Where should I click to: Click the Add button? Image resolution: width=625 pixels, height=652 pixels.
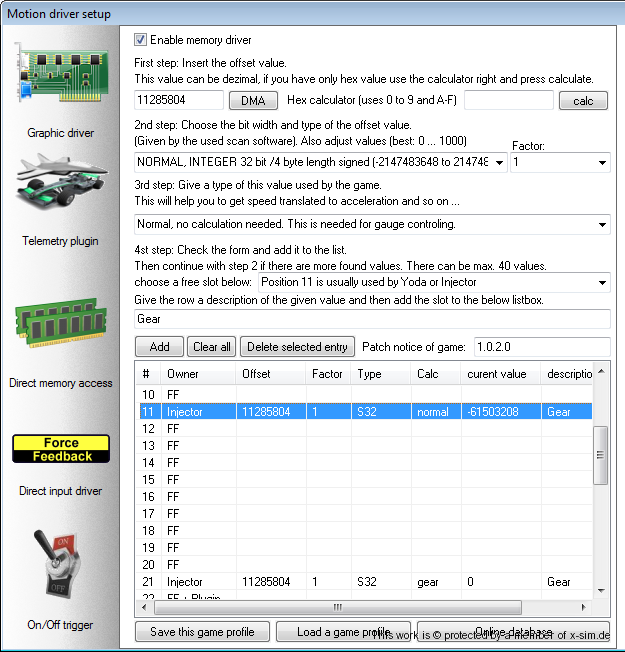point(159,347)
